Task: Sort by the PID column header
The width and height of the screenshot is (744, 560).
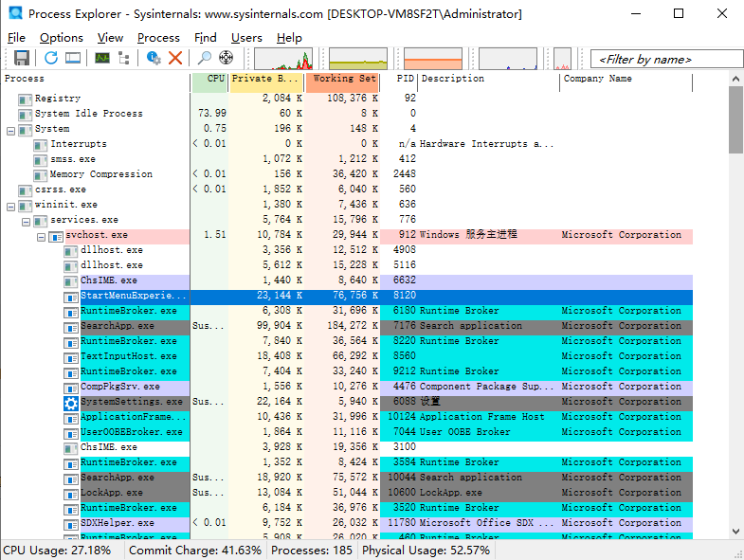Action: tap(400, 79)
